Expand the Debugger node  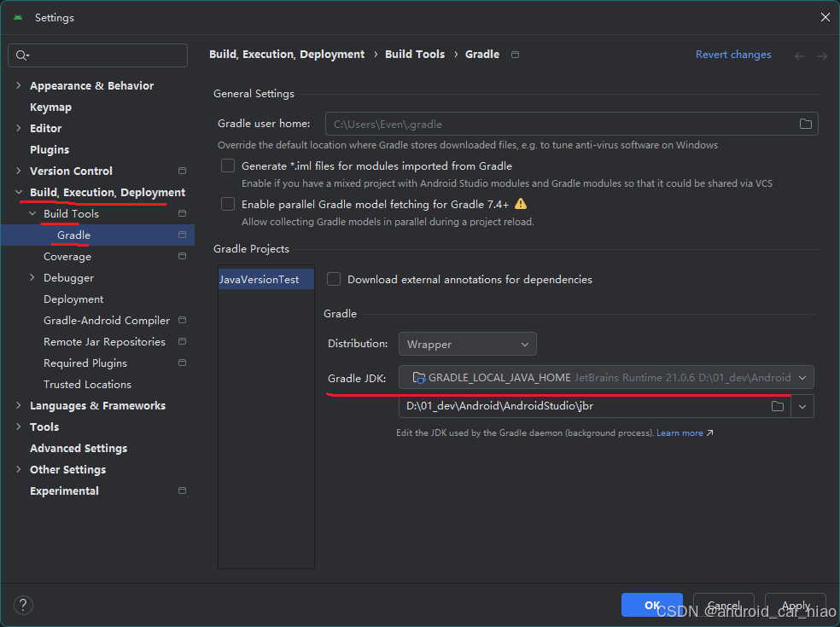[32, 277]
